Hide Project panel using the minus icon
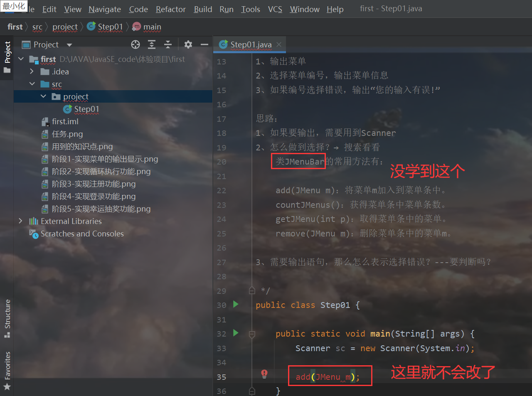 [204, 44]
